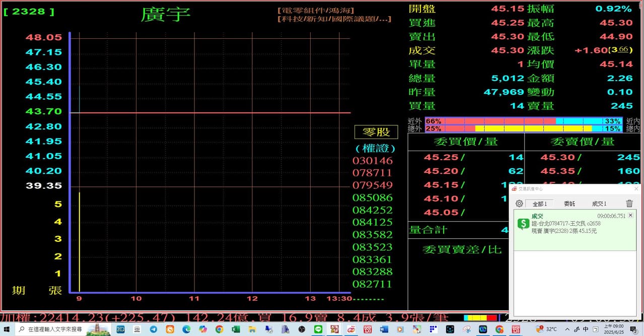Click the 39.35 bottom price label

44,185
